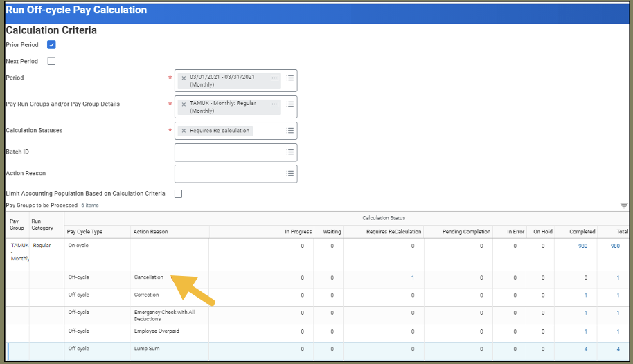Open the Period field prompt list icon
Screen dimensions: 633x364
[290, 78]
